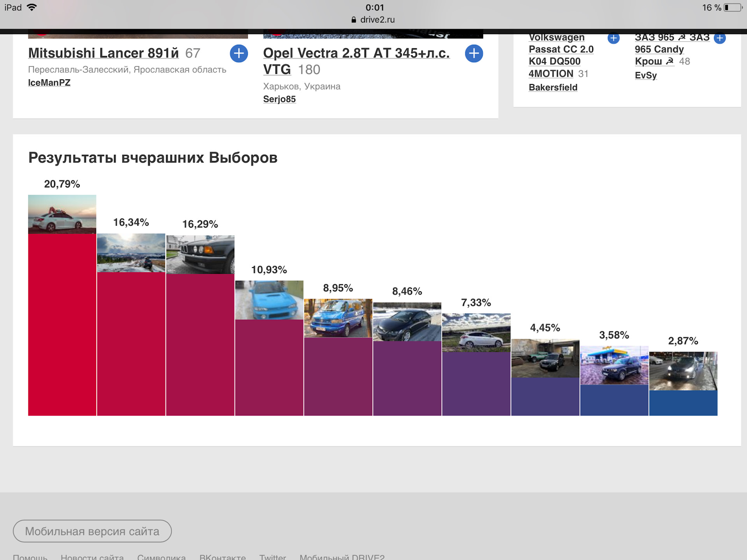Tap drive2.ru address in Safari bar
Viewport: 747px width, 560px height.
(x=377, y=19)
